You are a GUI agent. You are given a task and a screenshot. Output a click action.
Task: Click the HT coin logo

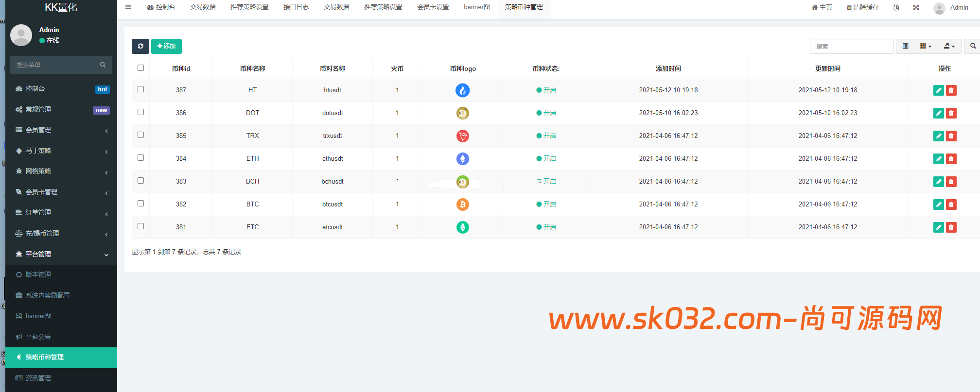(463, 90)
